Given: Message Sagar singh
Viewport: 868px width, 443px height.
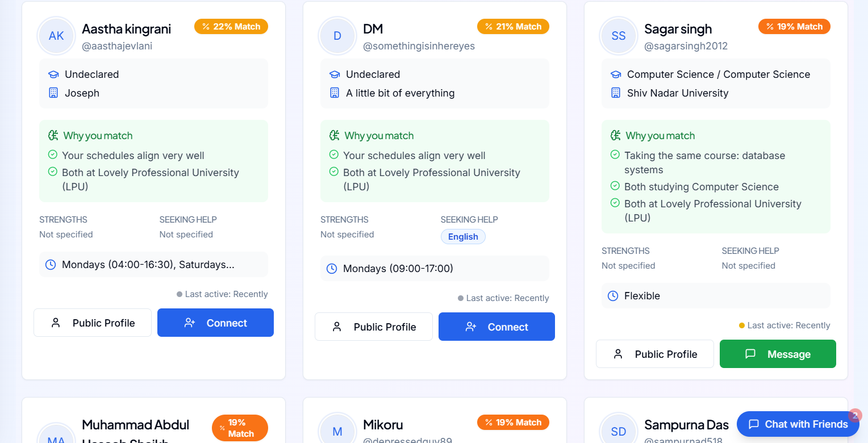Looking at the screenshot, I should [778, 354].
